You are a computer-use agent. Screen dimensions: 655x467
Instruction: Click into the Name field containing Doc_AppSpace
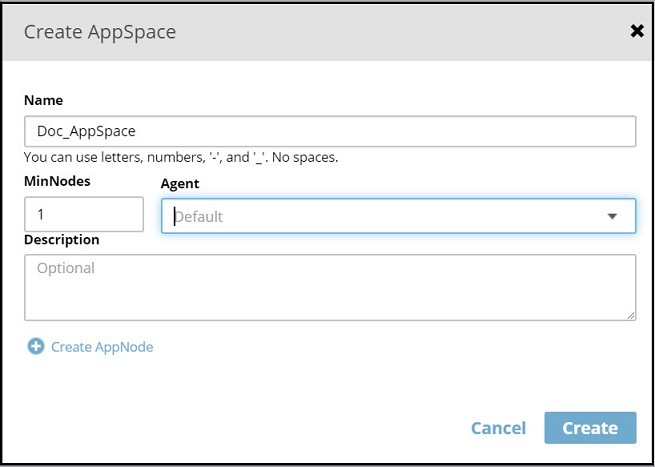tap(330, 131)
